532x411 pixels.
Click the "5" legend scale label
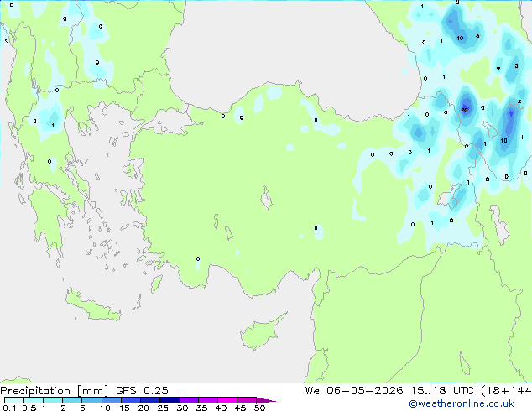point(82,408)
